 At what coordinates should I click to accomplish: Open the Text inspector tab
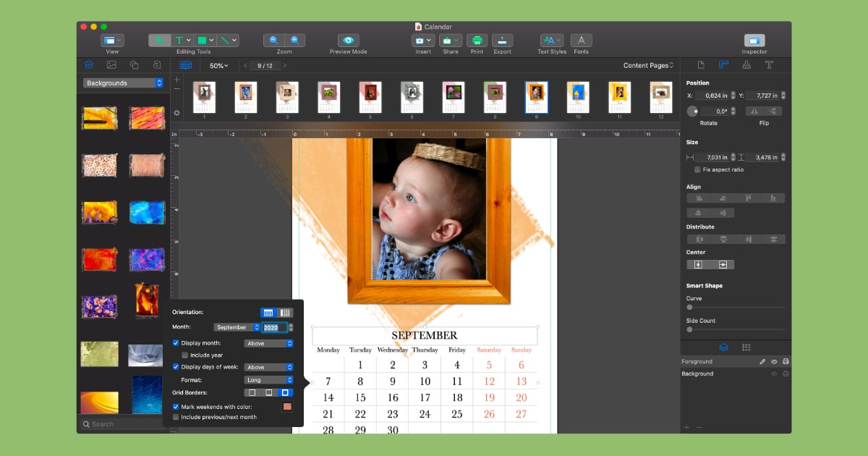point(770,65)
